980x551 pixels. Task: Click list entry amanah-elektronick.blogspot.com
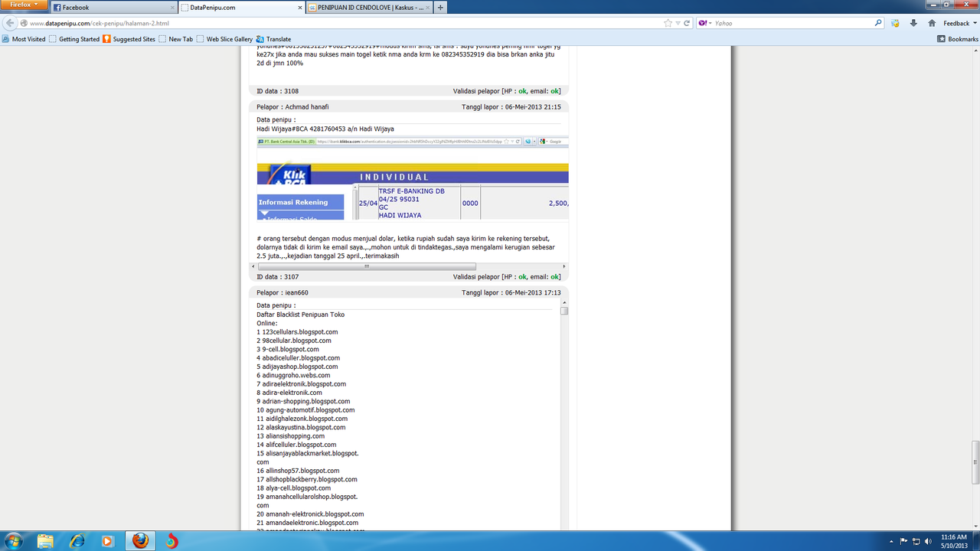[x=315, y=514]
